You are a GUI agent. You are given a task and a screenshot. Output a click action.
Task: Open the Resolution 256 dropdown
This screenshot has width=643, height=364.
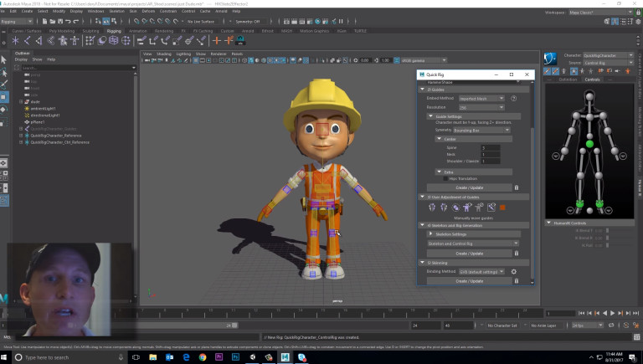(481, 107)
